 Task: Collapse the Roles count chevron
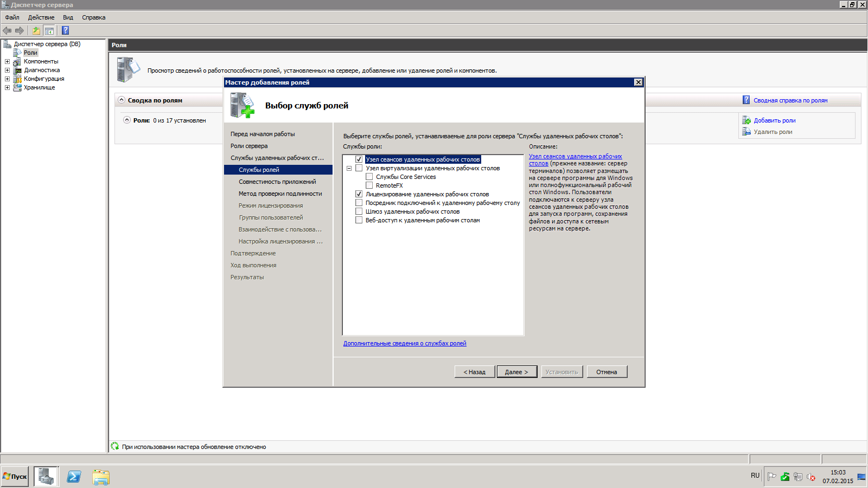pos(127,120)
